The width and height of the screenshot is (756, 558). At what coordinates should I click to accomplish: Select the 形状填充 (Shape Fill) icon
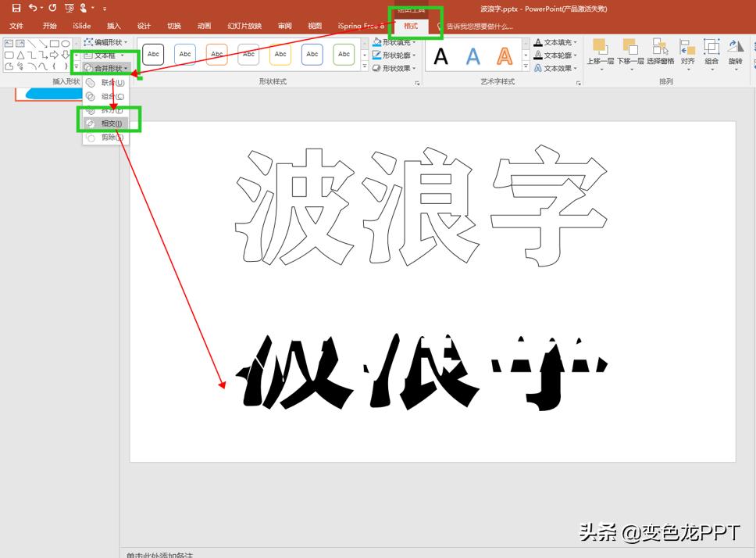coord(377,42)
